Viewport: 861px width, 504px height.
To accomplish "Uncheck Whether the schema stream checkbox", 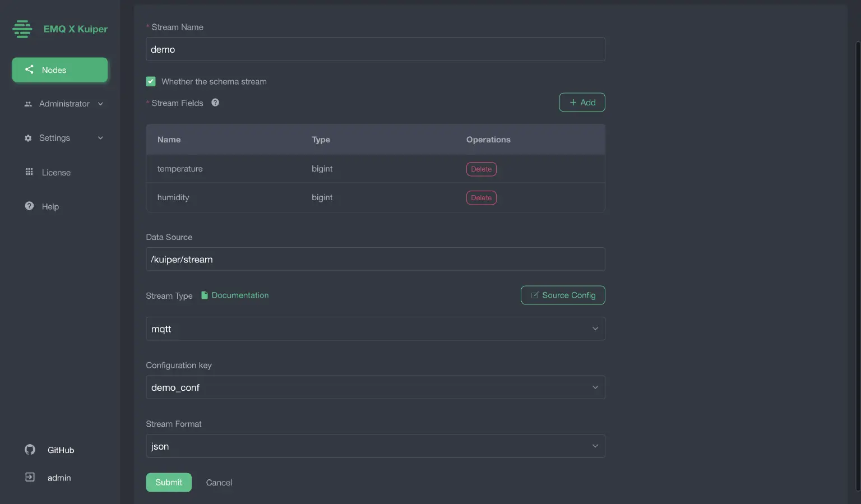I will click(x=151, y=81).
